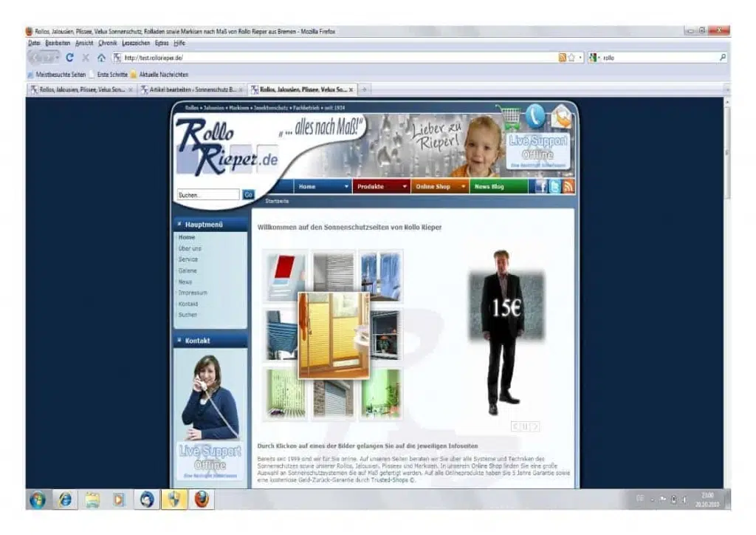Viewport: 756px width, 535px height.
Task: Switch to the Artikel bearbeiten tab
Action: tap(193, 89)
